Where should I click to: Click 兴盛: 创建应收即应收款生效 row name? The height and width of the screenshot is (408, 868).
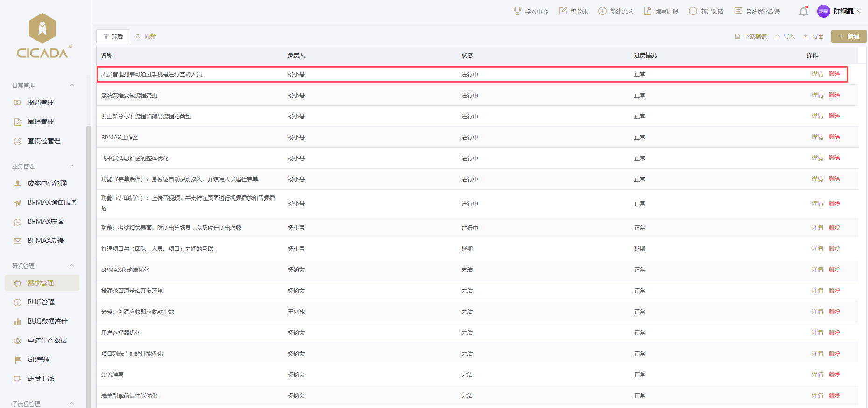pyautogui.click(x=138, y=312)
